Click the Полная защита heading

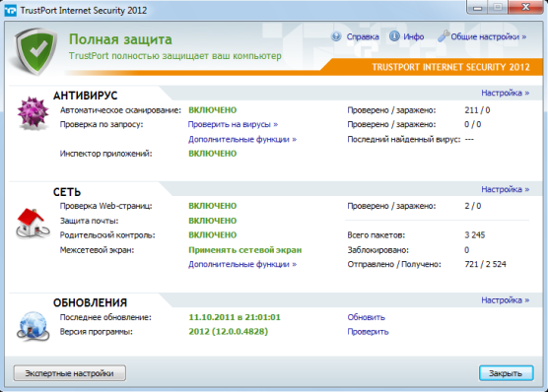(x=120, y=39)
